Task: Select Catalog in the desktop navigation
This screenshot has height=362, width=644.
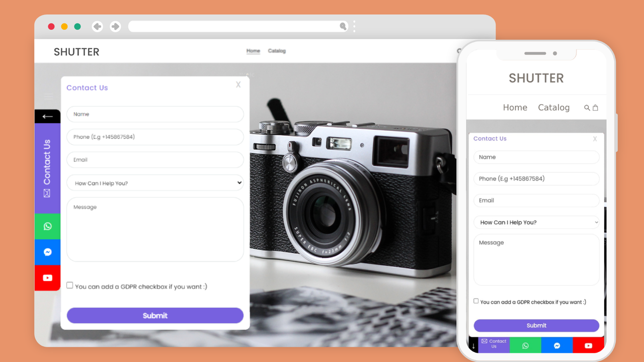Action: click(x=277, y=51)
